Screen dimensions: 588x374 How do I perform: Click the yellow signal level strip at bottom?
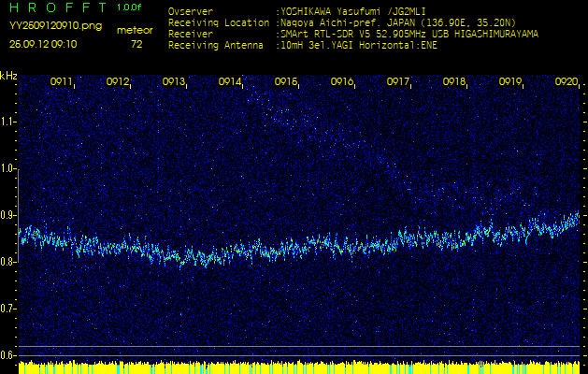(x=294, y=367)
